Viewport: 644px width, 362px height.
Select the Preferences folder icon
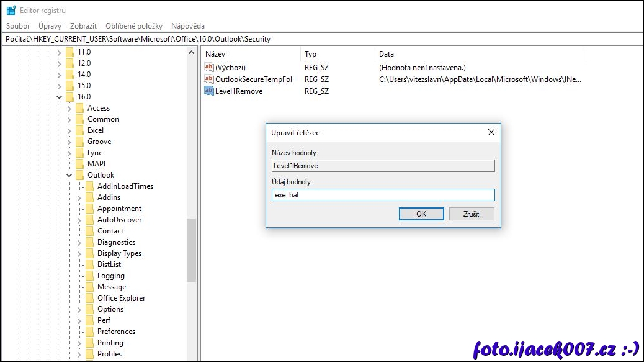point(89,332)
